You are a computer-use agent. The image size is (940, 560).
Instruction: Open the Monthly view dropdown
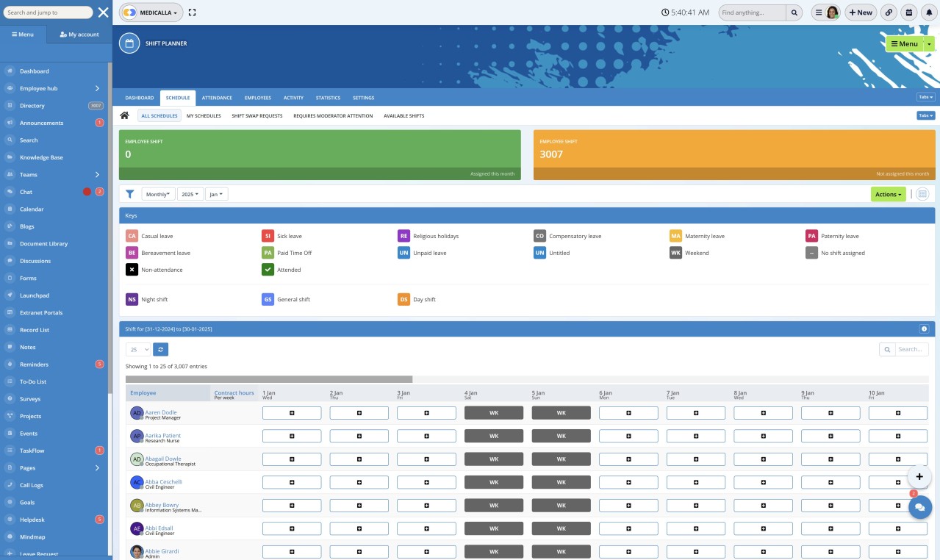(157, 193)
